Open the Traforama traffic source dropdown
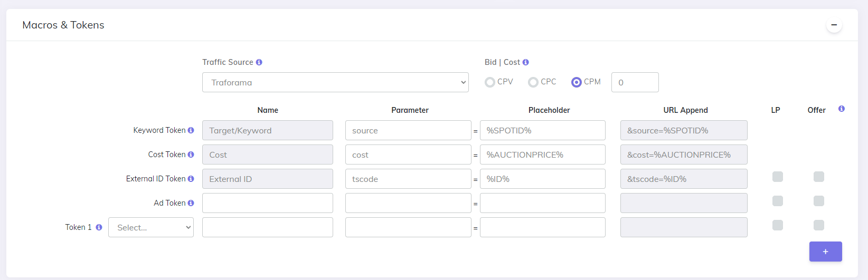868x280 pixels. click(335, 82)
